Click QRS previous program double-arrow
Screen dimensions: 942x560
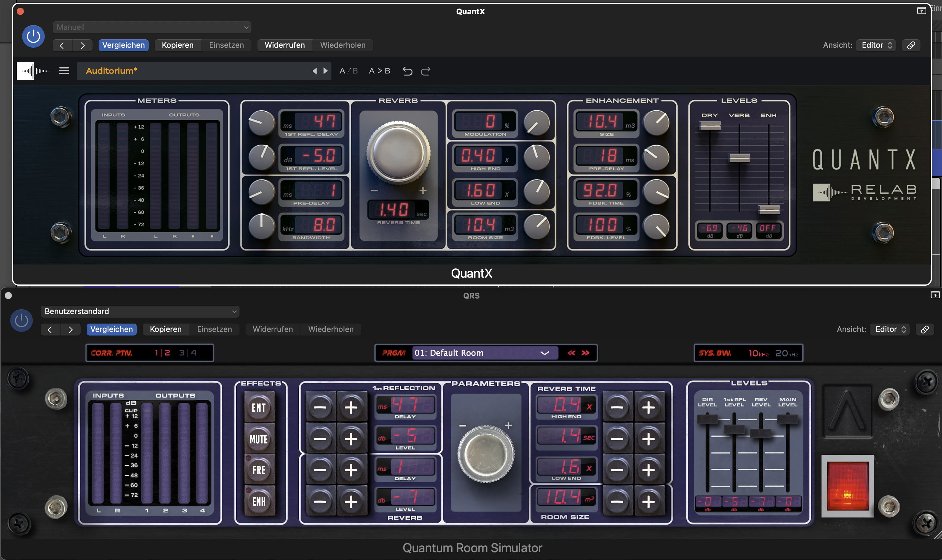pos(571,353)
